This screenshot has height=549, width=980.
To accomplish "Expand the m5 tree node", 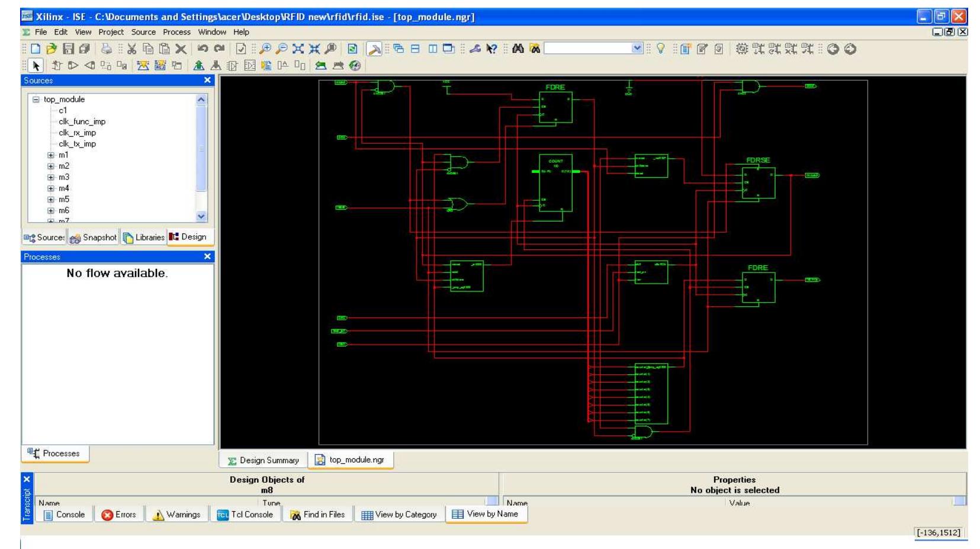I will point(51,200).
